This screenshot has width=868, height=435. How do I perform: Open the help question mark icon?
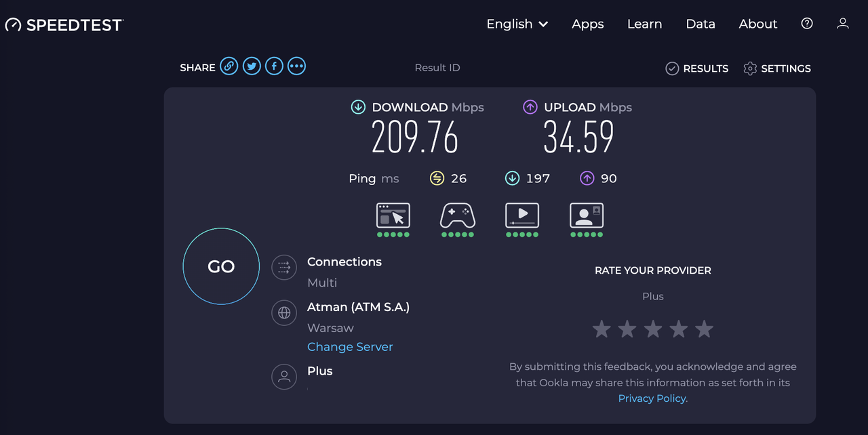[x=807, y=24]
